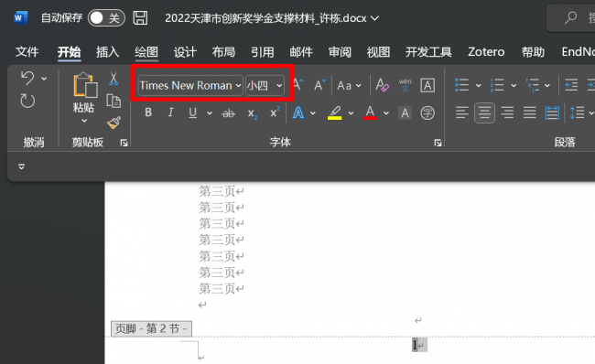This screenshot has height=364, width=595.
Task: Click the Shrink Font icon
Action: point(319,85)
